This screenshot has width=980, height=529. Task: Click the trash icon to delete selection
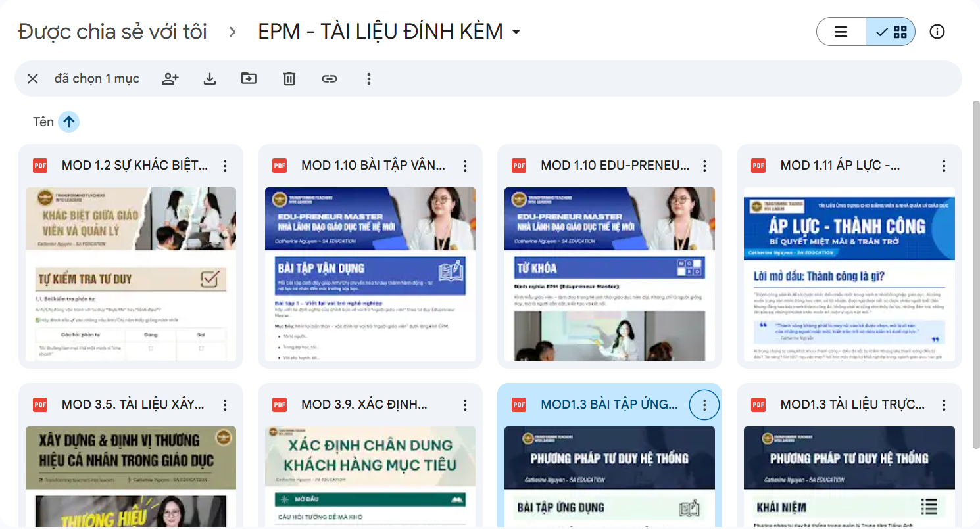point(289,79)
